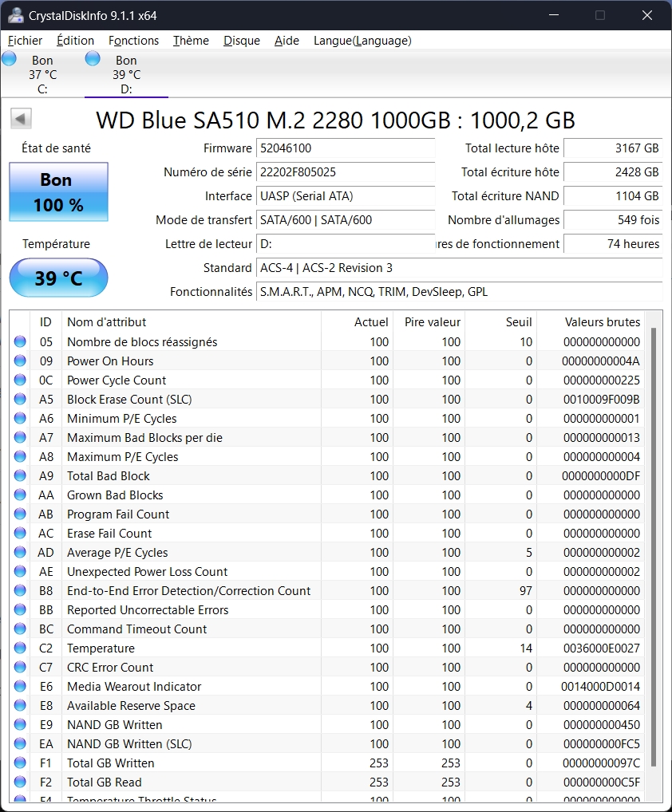Click the Actuel column header
Viewport: 672px width, 812px height.
[x=357, y=321]
